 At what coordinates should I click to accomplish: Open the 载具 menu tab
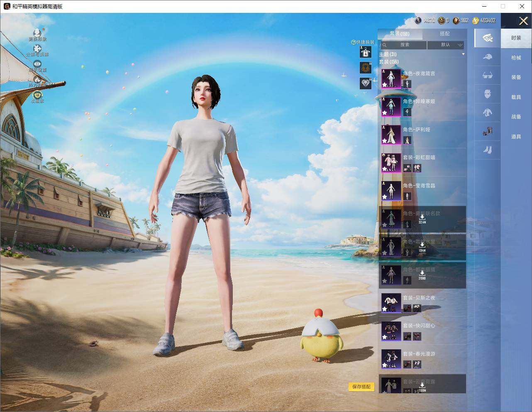click(516, 97)
